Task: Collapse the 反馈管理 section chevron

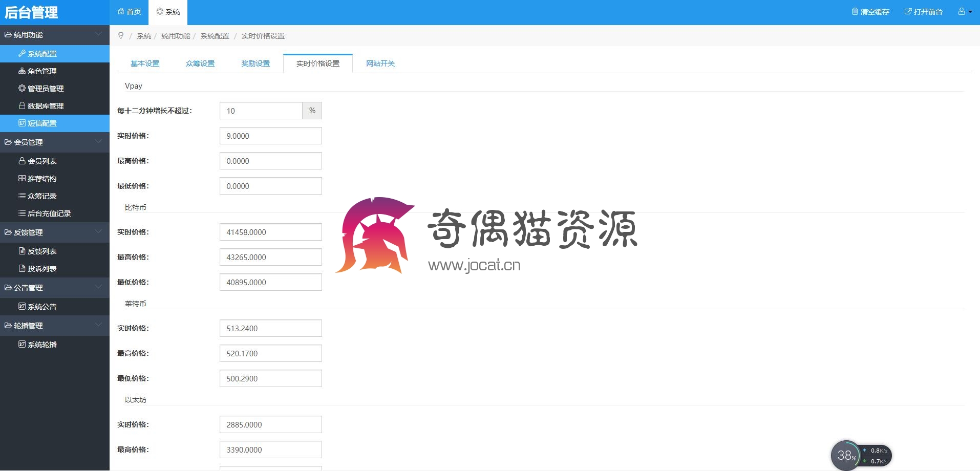Action: click(x=98, y=232)
